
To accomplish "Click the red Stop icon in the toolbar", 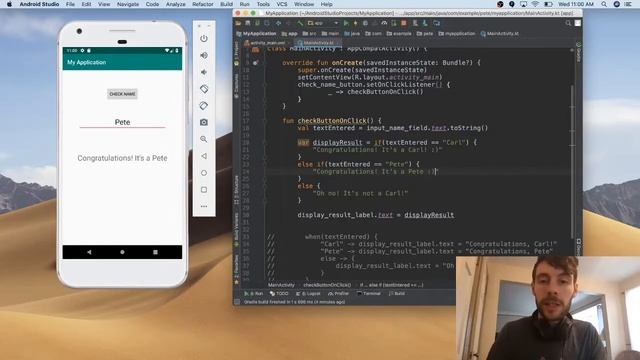I will coord(404,23).
